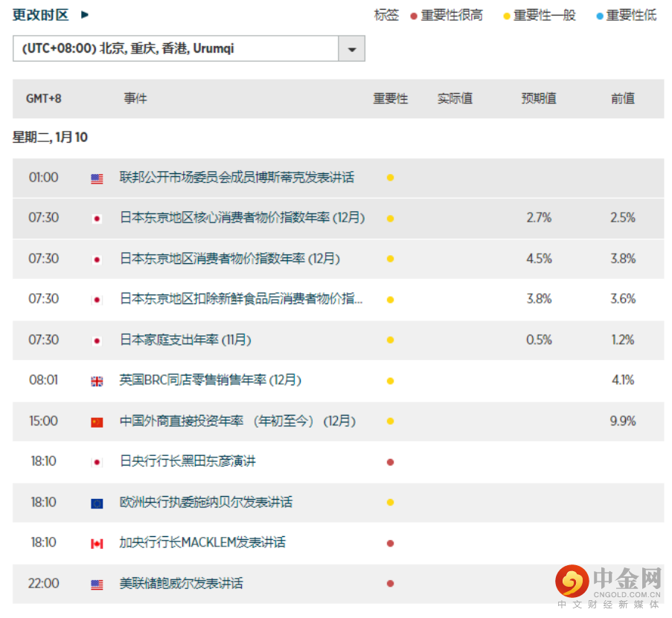Click the 预期值 column header
The image size is (672, 618).
click(x=539, y=98)
